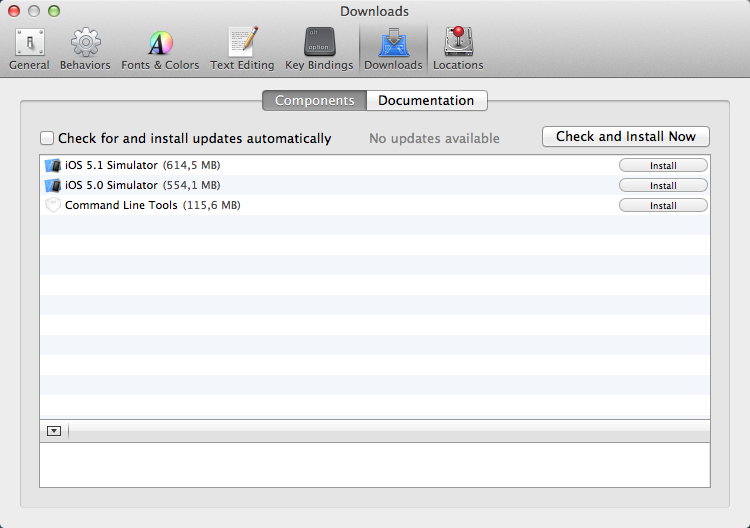Select the iOS 5.1 Simulator row text
The height and width of the screenshot is (528, 750).
point(143,165)
